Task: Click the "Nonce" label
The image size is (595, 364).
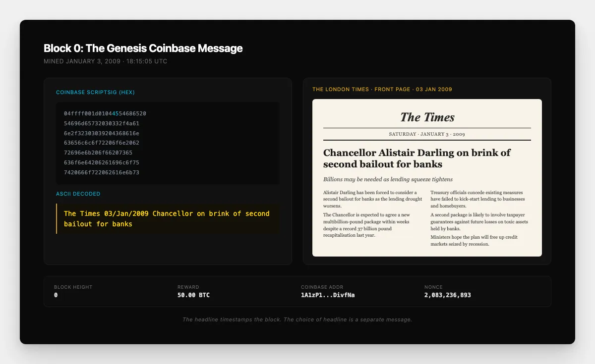Action: (433, 287)
